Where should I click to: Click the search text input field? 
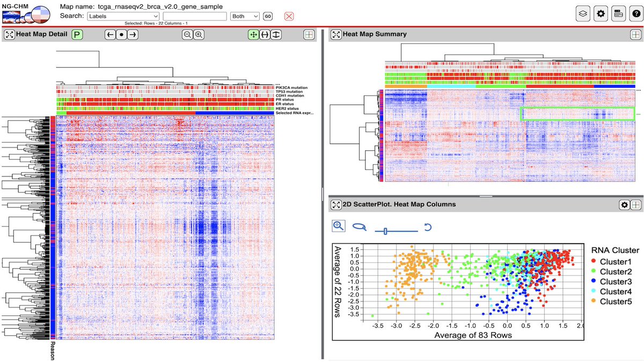[195, 16]
